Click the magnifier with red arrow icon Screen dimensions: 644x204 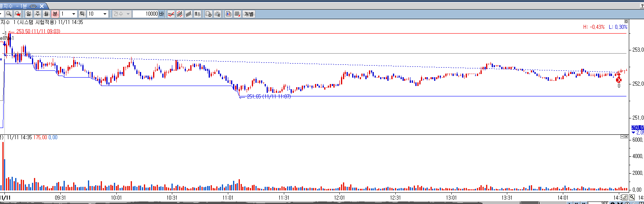point(18,14)
